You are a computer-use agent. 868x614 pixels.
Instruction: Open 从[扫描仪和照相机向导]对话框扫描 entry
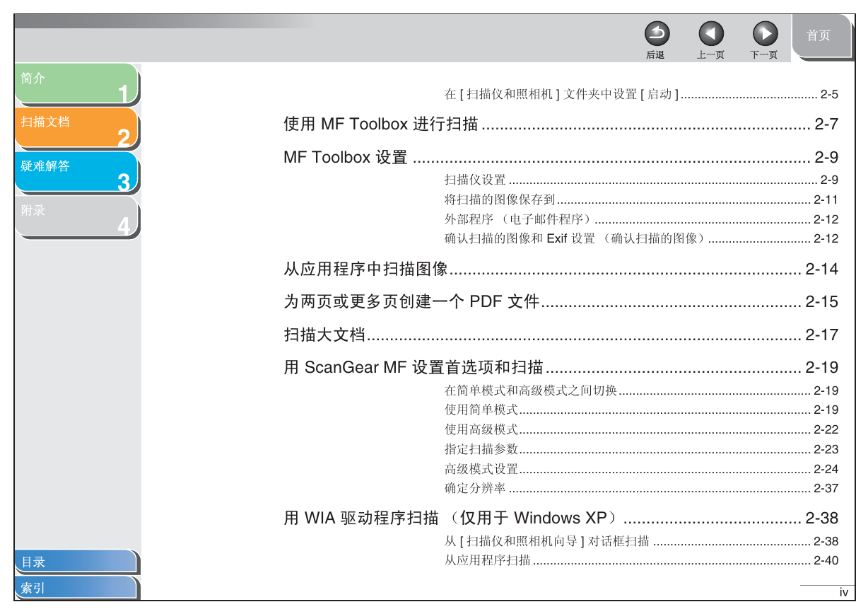641,541
